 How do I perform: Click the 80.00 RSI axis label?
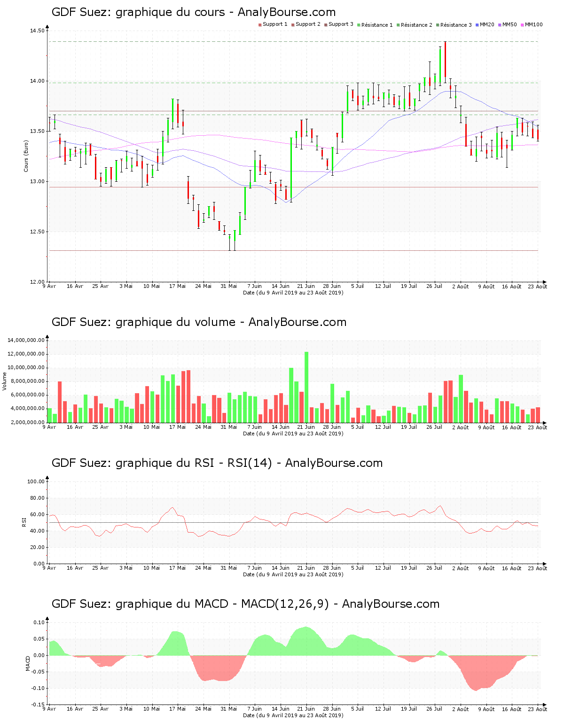(37, 498)
